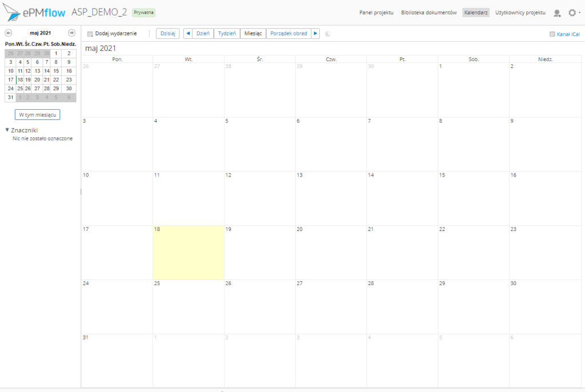Select the Miesiąc view toggle
The width and height of the screenshot is (585, 392).
pyautogui.click(x=253, y=34)
